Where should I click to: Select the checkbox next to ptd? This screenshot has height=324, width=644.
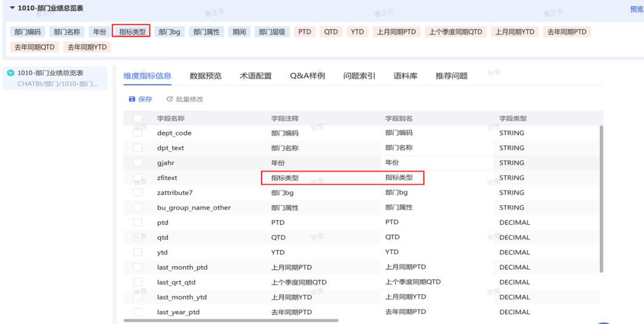[138, 223]
